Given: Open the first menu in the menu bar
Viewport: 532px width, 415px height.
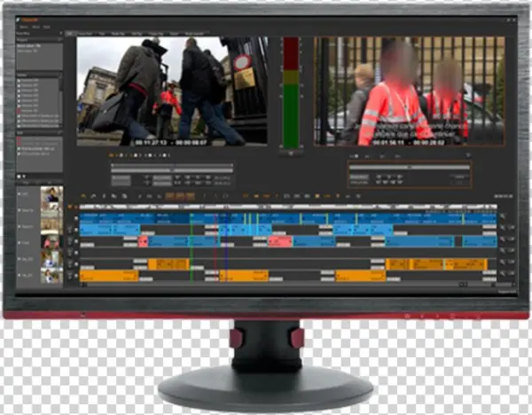Looking at the screenshot, I should point(24,27).
